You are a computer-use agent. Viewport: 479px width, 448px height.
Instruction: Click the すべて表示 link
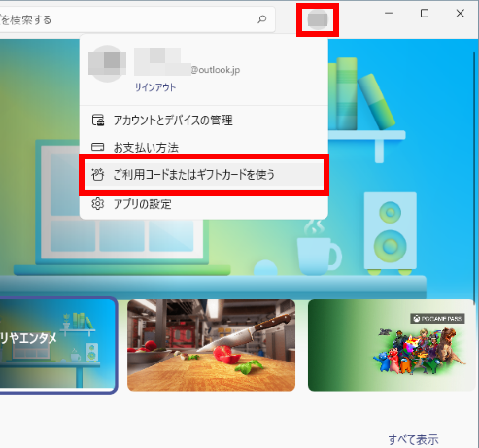[x=413, y=440]
